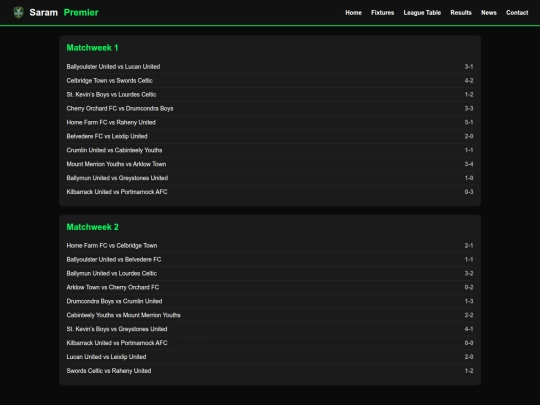Click 0-3 score for Kilbarrack vs Portmarnock
540x405 pixels.
point(469,192)
